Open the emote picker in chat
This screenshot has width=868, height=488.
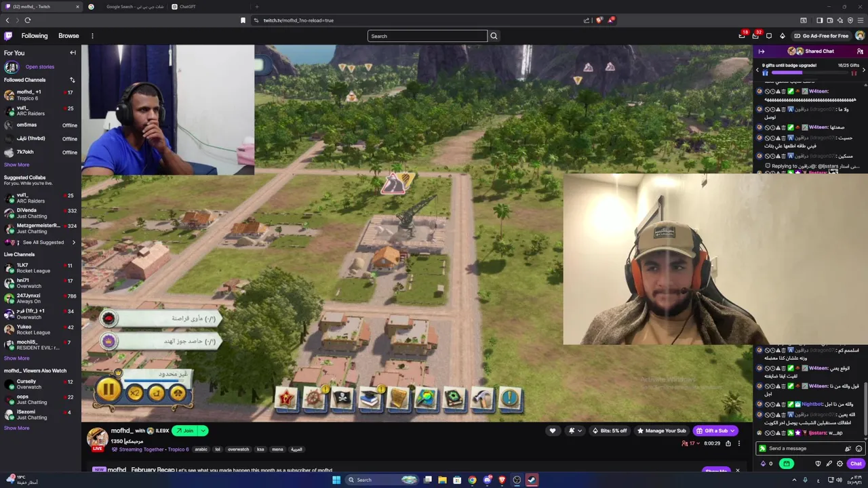tap(859, 449)
